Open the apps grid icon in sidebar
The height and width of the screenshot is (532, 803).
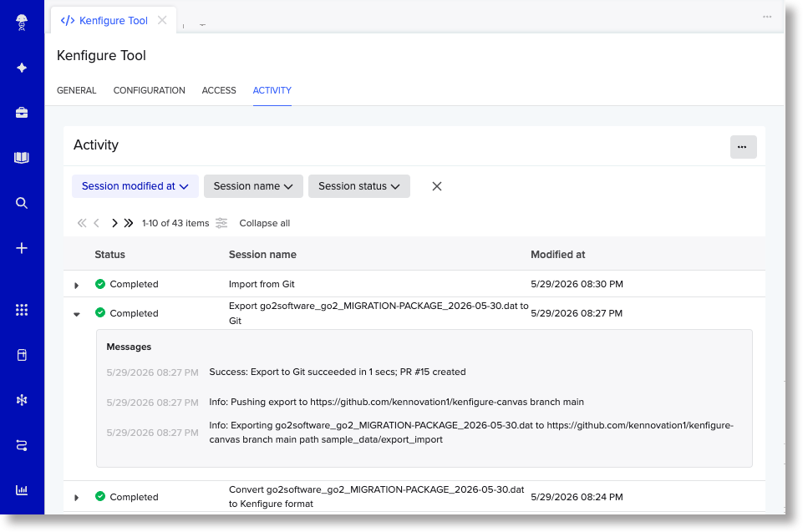click(x=22, y=310)
